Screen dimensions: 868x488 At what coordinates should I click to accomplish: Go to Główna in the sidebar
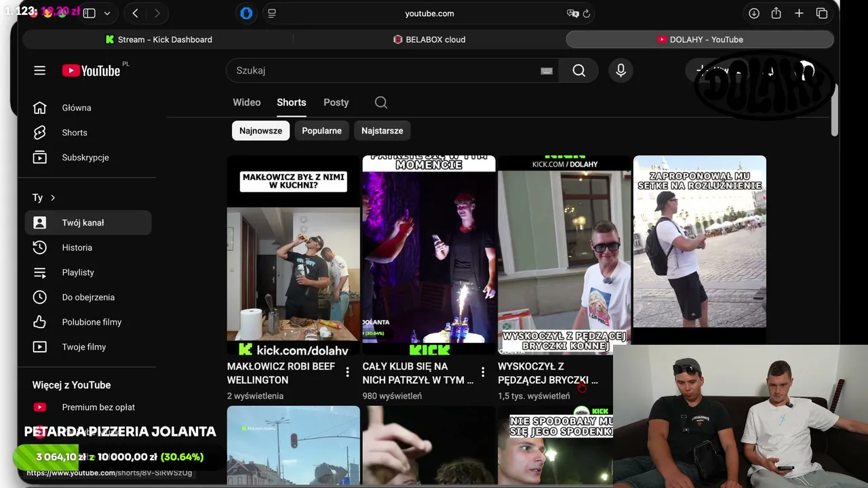[x=88, y=108]
